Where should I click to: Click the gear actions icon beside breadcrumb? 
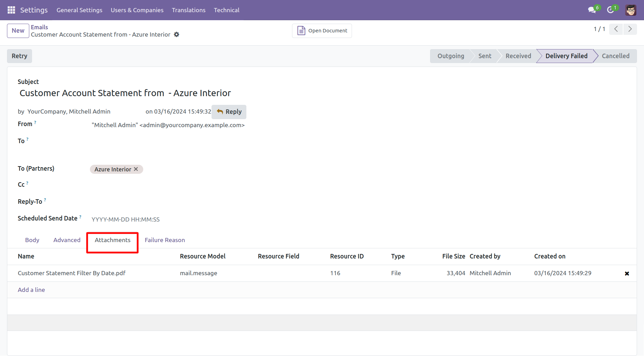tap(177, 34)
